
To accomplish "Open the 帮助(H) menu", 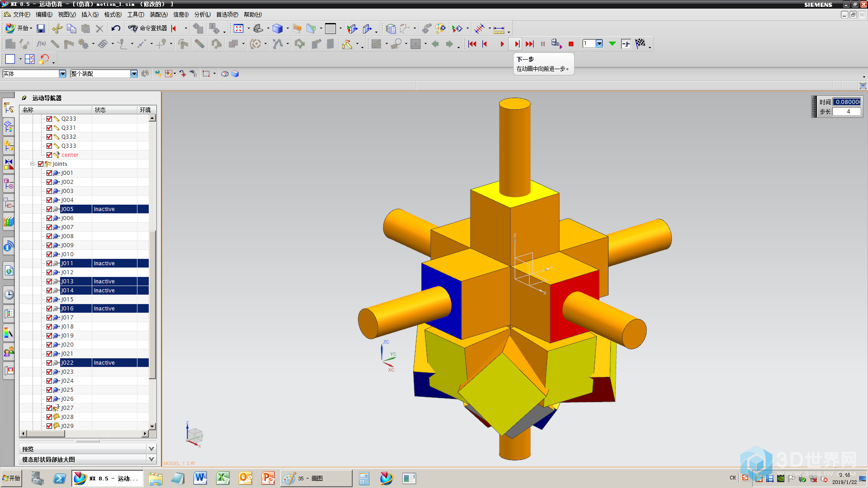I will 253,14.
